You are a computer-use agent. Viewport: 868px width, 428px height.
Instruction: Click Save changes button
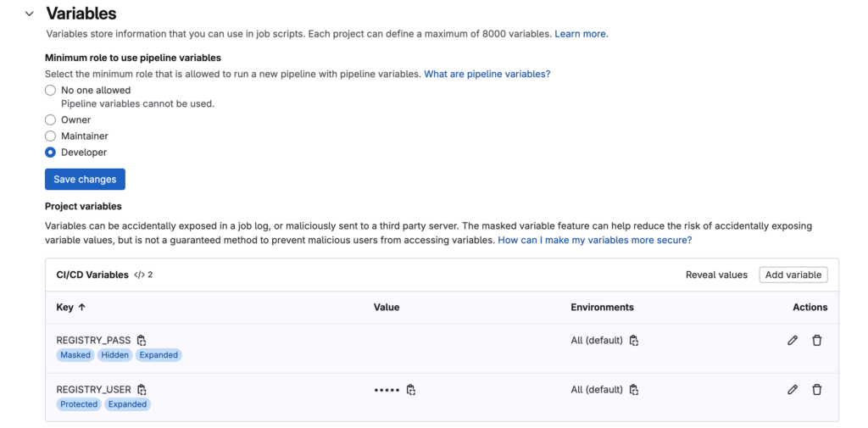tap(85, 180)
